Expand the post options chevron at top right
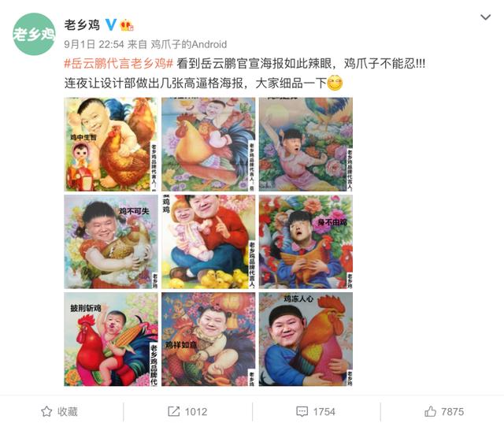The image size is (504, 423). (485, 17)
